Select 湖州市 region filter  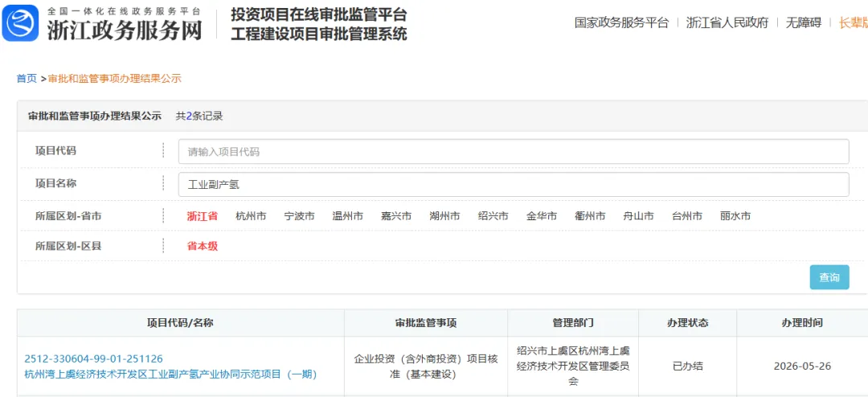[444, 216]
